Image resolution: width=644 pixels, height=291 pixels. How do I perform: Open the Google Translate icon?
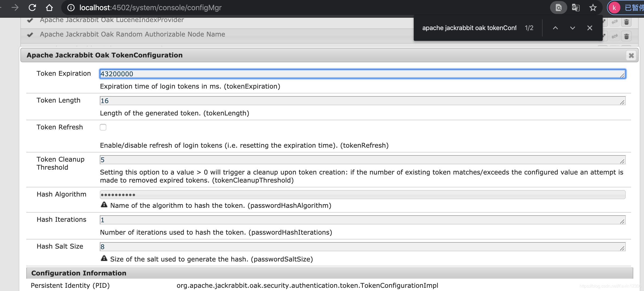[x=576, y=8]
